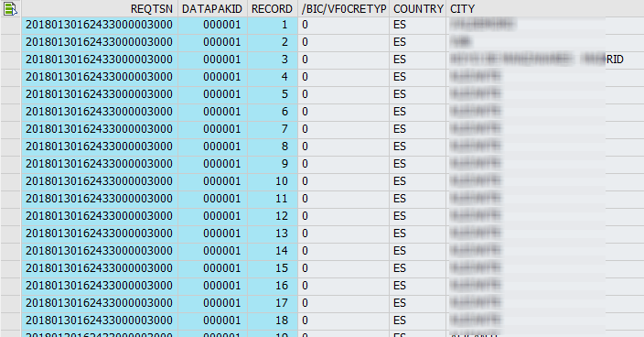
Task: Select the RECORD column header
Action: pyautogui.click(x=273, y=8)
